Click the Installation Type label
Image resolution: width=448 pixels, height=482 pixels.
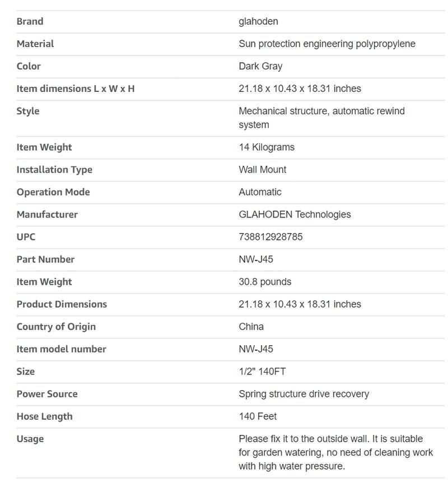(54, 170)
